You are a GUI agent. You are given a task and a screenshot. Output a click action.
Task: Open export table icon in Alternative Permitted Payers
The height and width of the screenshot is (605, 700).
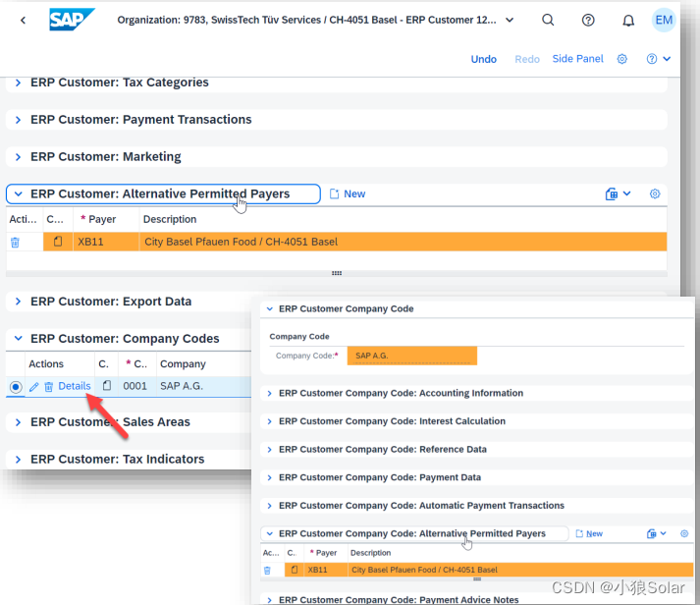612,194
